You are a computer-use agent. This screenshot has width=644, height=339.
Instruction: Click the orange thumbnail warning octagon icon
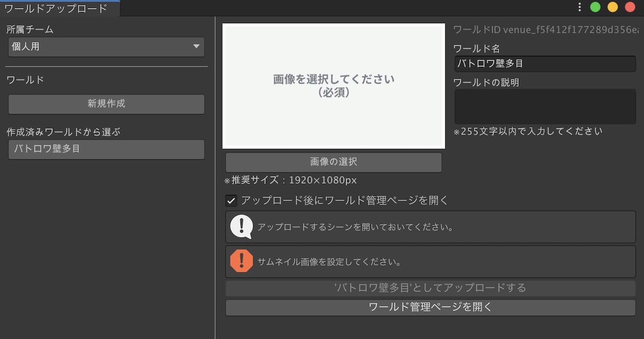[242, 262]
